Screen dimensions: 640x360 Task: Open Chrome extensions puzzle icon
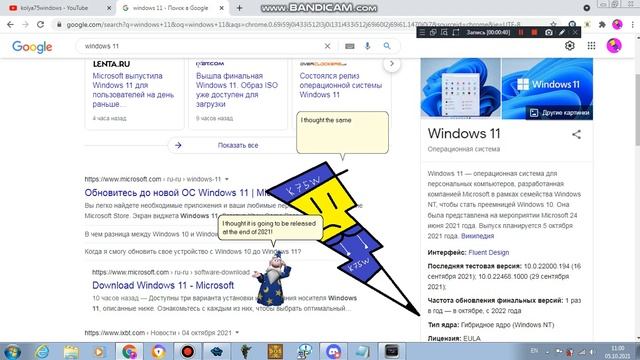(x=602, y=24)
